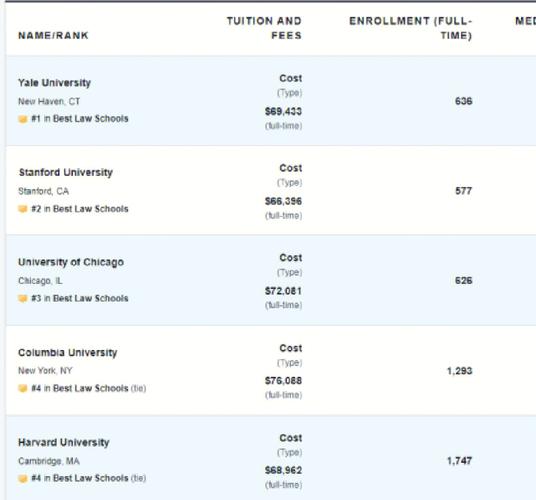The height and width of the screenshot is (500, 536).
Task: Click Yale's #1 in Best Law Schools link
Action: click(80, 119)
